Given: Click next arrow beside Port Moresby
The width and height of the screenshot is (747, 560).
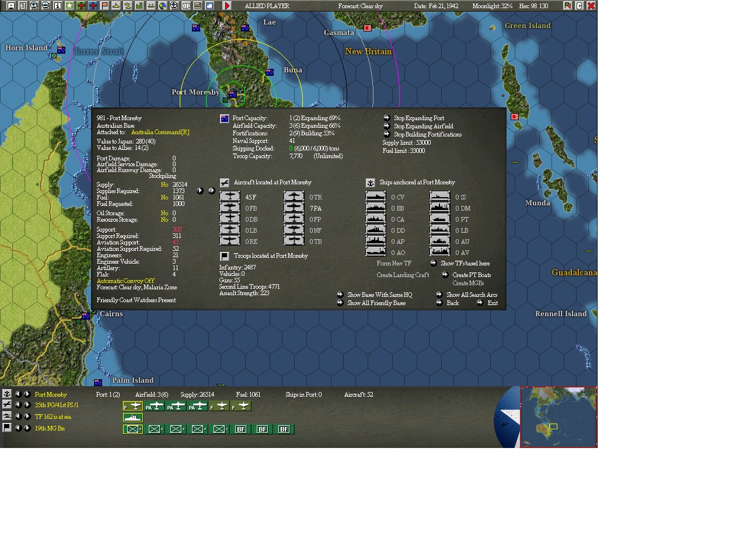Looking at the screenshot, I should tap(27, 394).
